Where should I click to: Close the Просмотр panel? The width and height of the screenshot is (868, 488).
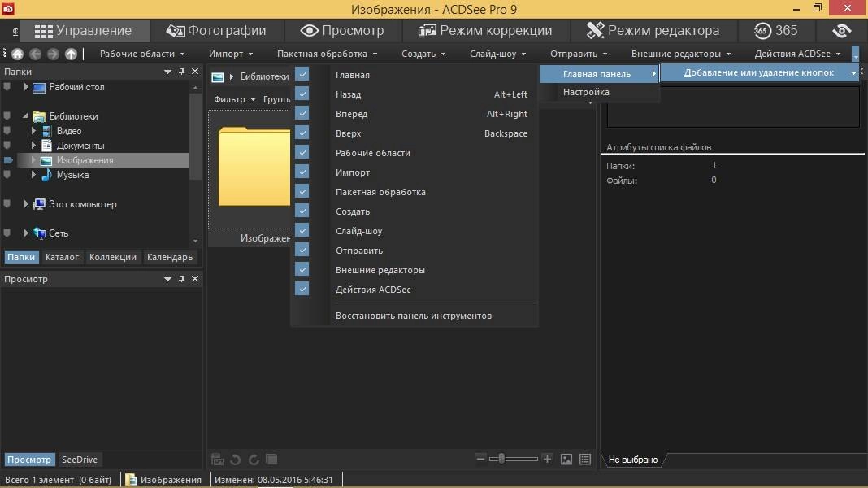click(x=195, y=279)
